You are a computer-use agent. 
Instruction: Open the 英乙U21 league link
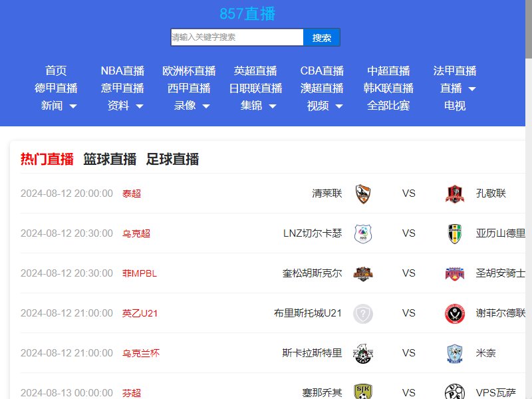140,313
